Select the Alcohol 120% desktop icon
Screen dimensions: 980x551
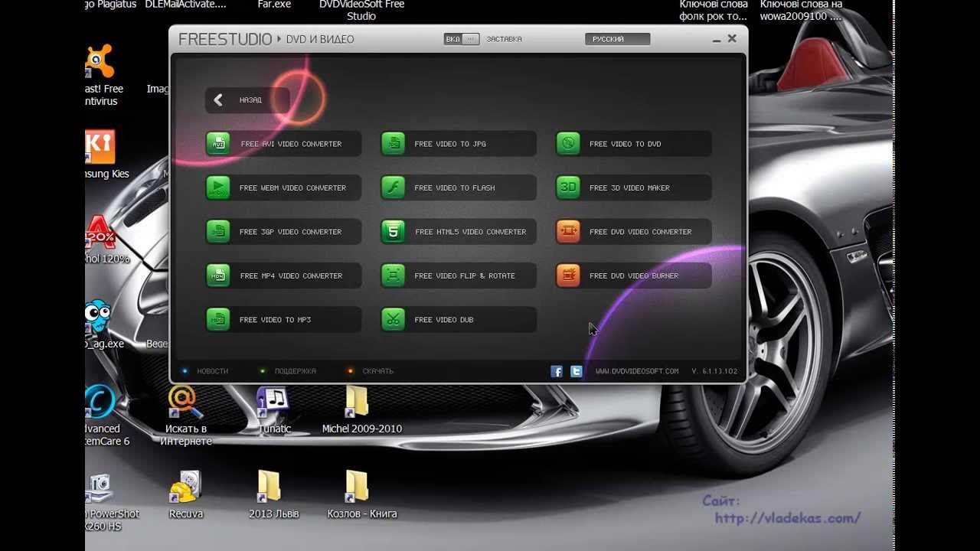click(x=107, y=240)
